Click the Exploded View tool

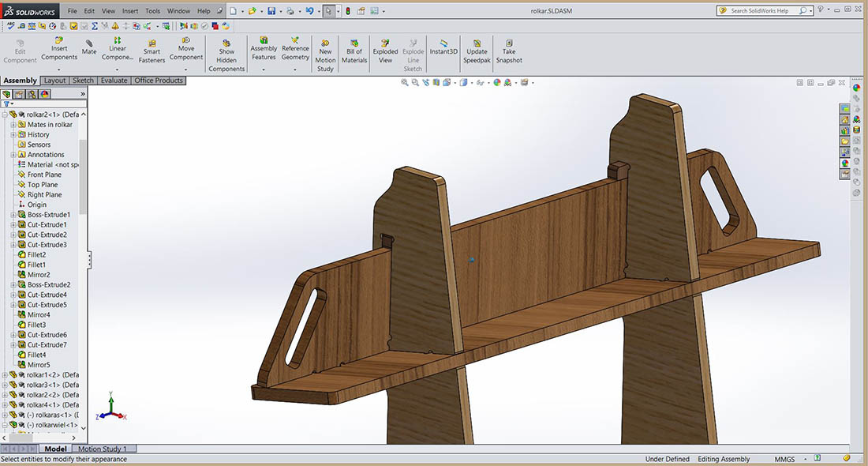[x=385, y=51]
